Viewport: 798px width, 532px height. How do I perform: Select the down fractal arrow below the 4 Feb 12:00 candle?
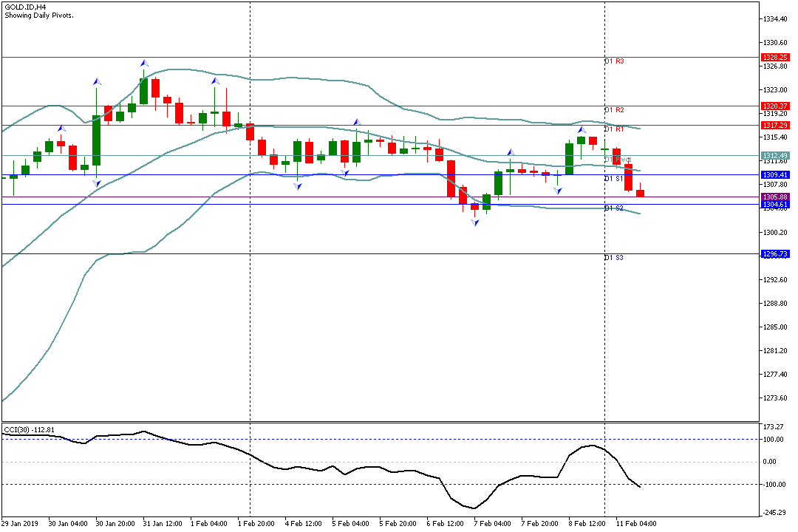(297, 186)
